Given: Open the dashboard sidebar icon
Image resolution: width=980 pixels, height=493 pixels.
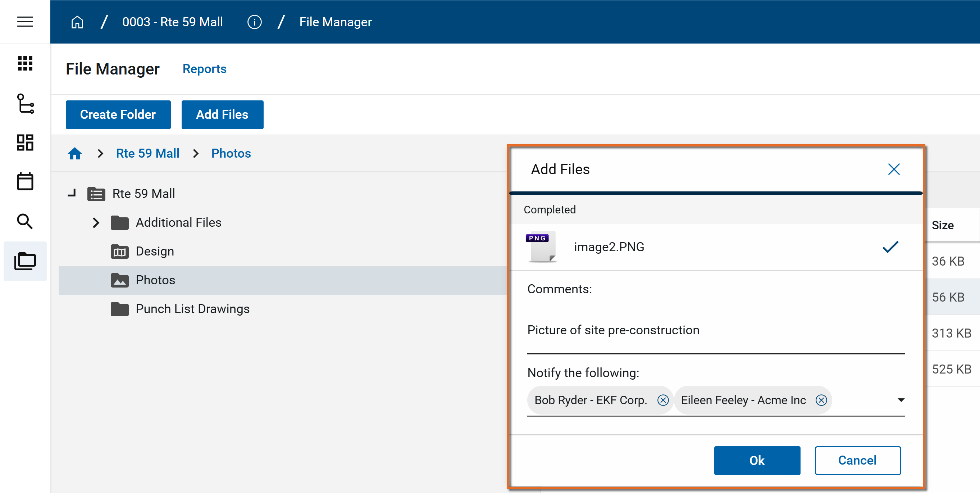Looking at the screenshot, I should click(x=25, y=143).
